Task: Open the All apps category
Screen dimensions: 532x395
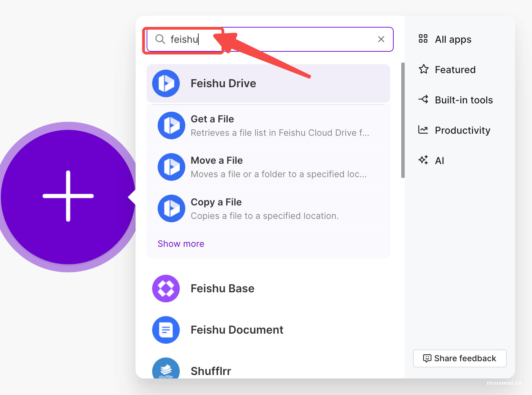Action: [x=453, y=39]
